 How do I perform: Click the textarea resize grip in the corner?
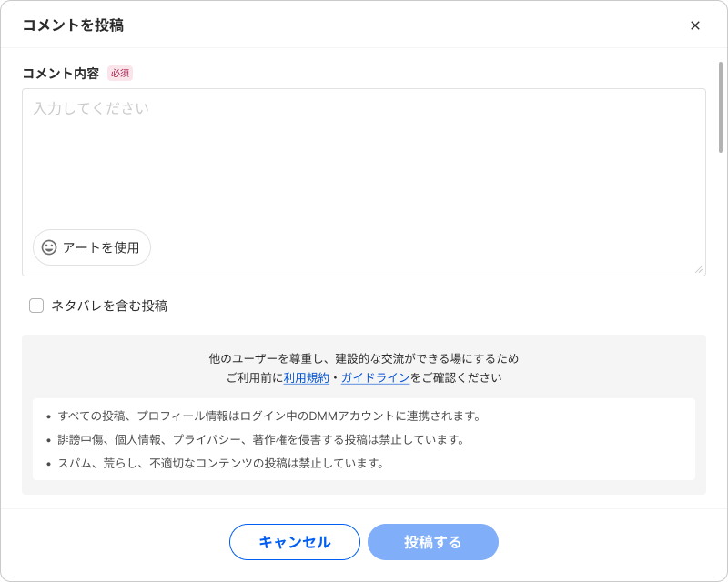tap(699, 269)
